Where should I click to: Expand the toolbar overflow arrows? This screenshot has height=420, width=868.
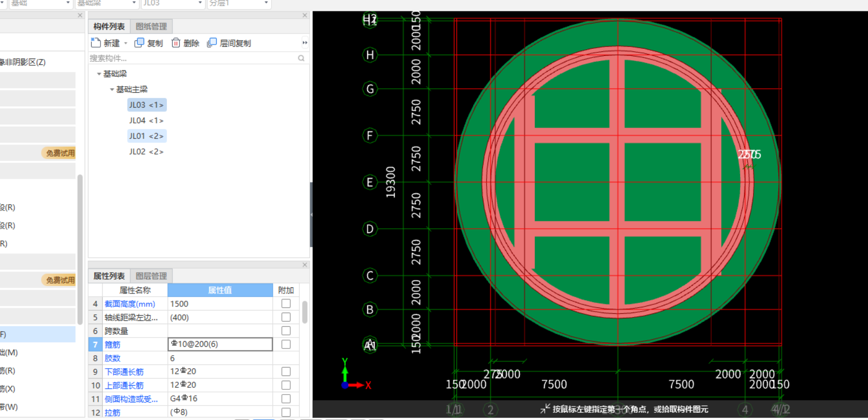(x=305, y=43)
